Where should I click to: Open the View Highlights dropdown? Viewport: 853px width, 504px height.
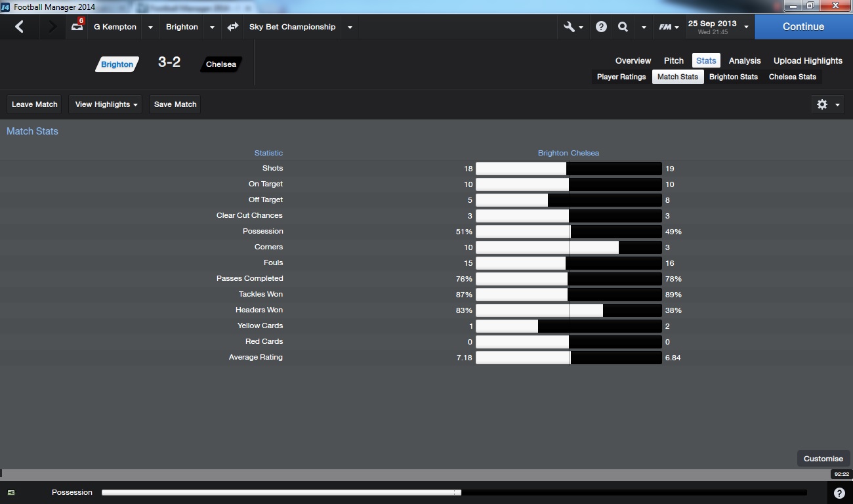tap(106, 104)
